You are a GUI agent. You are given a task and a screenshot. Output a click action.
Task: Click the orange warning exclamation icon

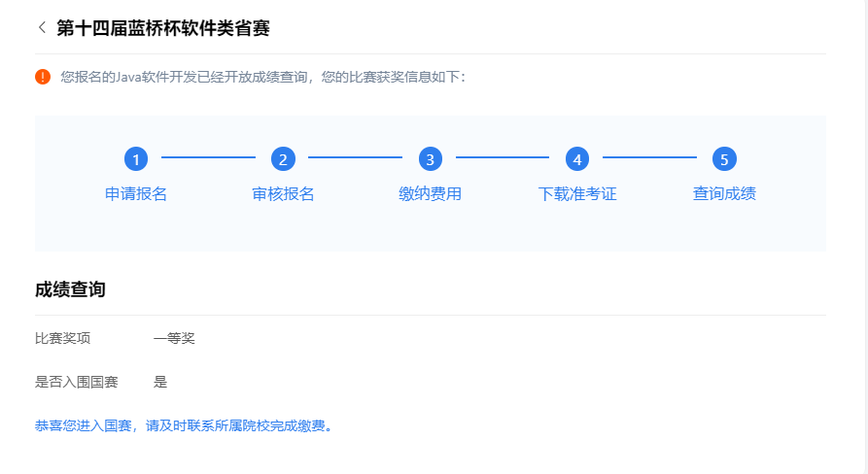tap(43, 77)
